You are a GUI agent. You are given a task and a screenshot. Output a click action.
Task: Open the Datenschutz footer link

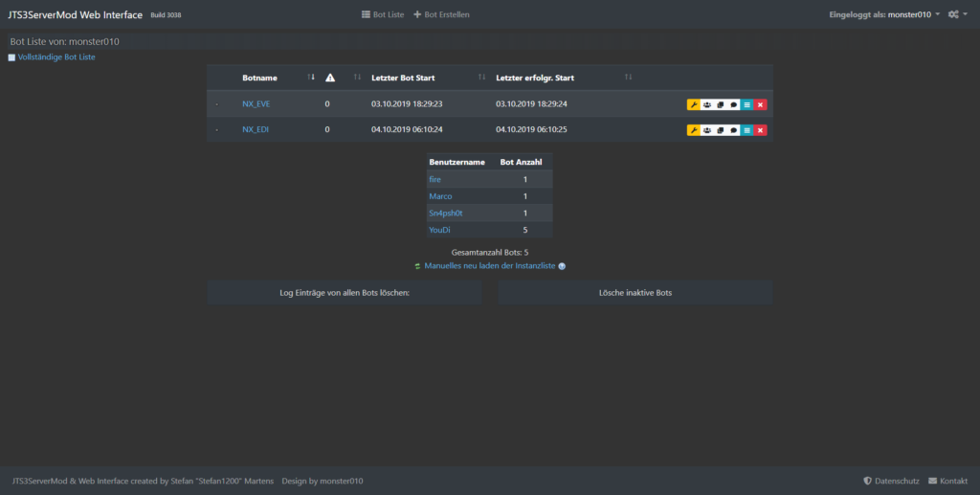pos(891,481)
